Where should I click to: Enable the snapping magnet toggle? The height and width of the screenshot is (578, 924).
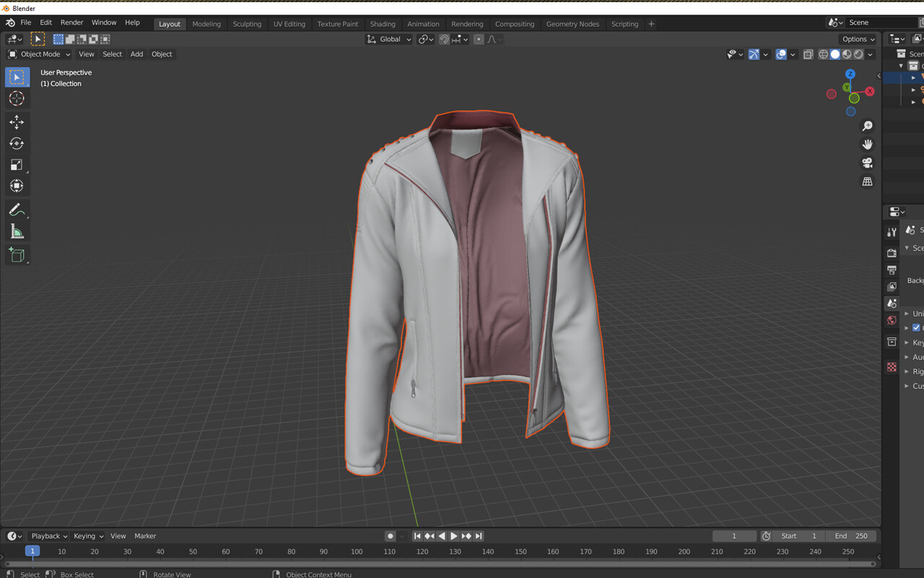(x=443, y=39)
